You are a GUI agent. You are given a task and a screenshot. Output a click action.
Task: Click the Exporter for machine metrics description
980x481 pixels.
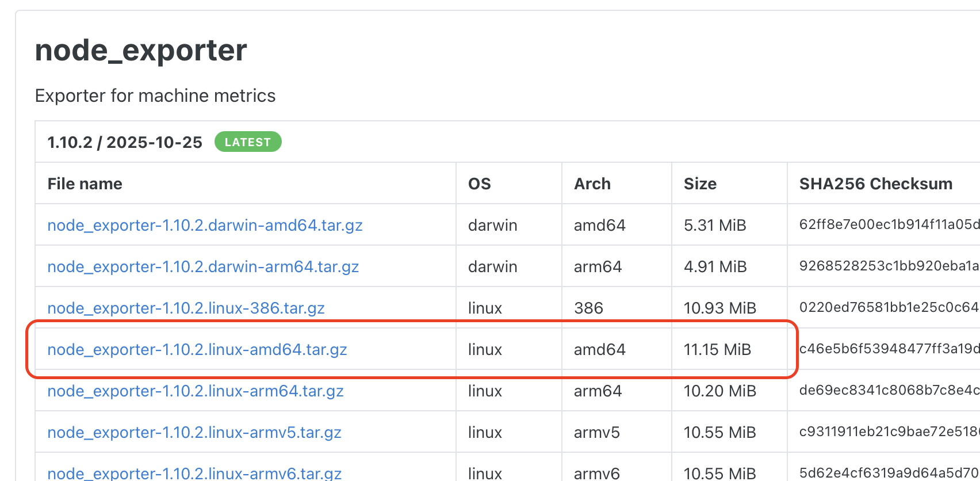click(155, 96)
